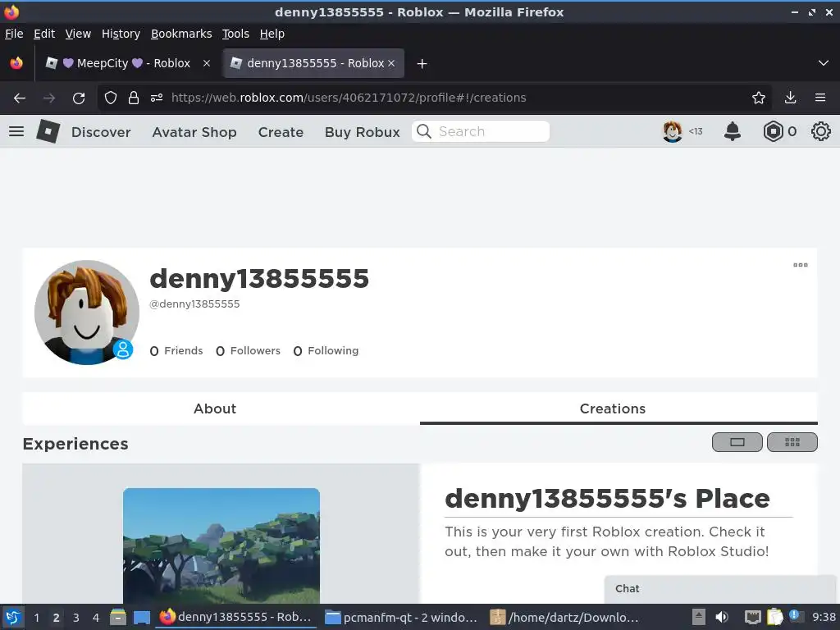Show site security via the padlock icon
The height and width of the screenshot is (630, 840).
click(x=134, y=98)
